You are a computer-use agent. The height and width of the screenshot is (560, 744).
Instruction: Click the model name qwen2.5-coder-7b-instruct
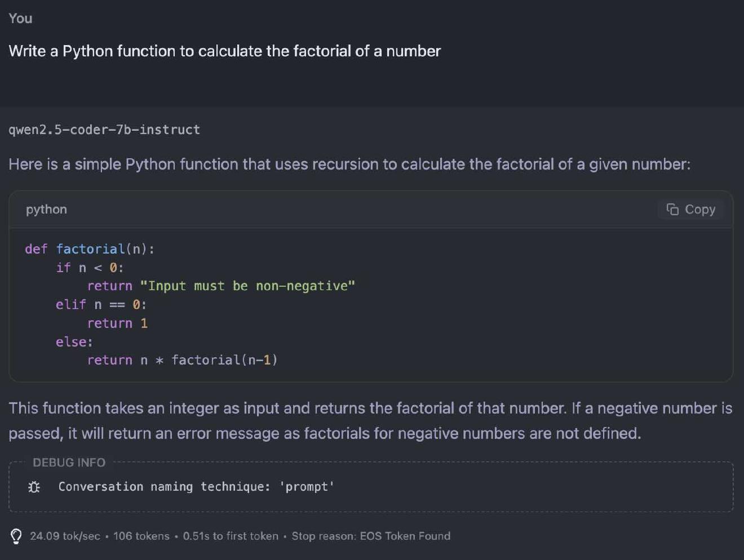(x=104, y=130)
